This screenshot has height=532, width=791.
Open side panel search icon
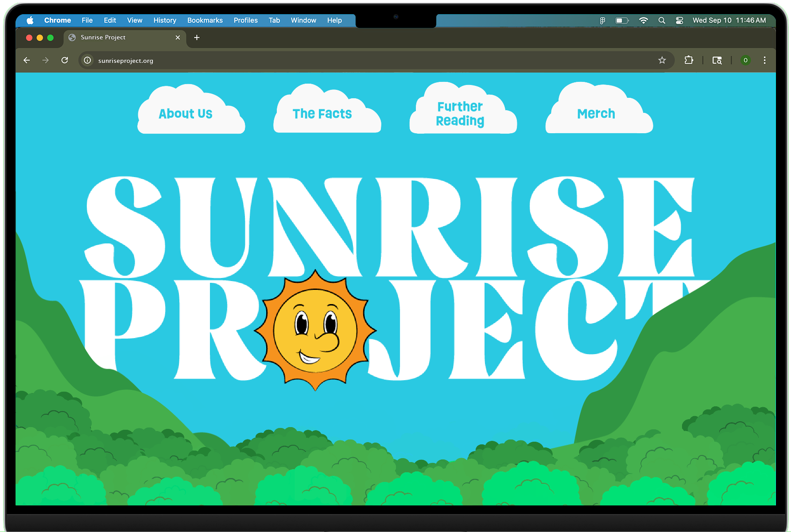717,60
